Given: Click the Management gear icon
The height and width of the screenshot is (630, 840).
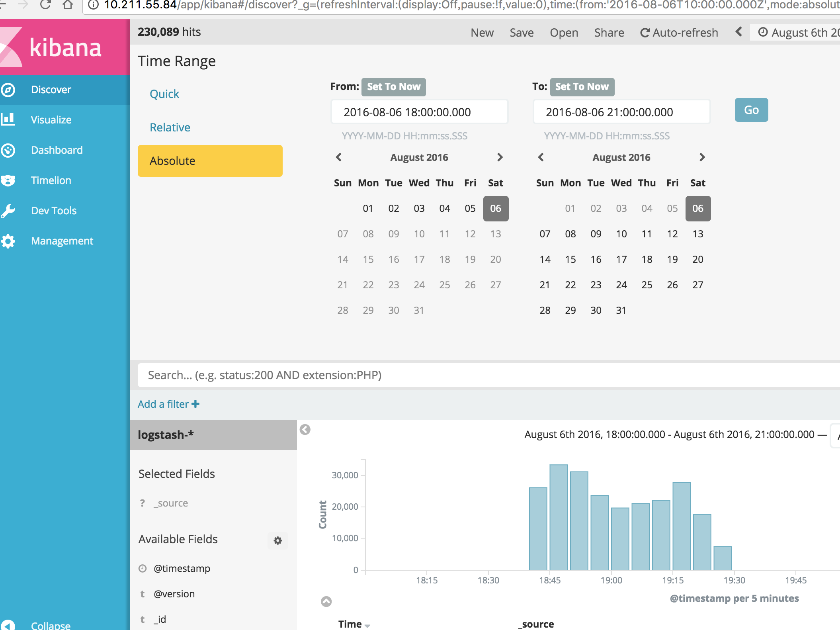Looking at the screenshot, I should [x=8, y=241].
